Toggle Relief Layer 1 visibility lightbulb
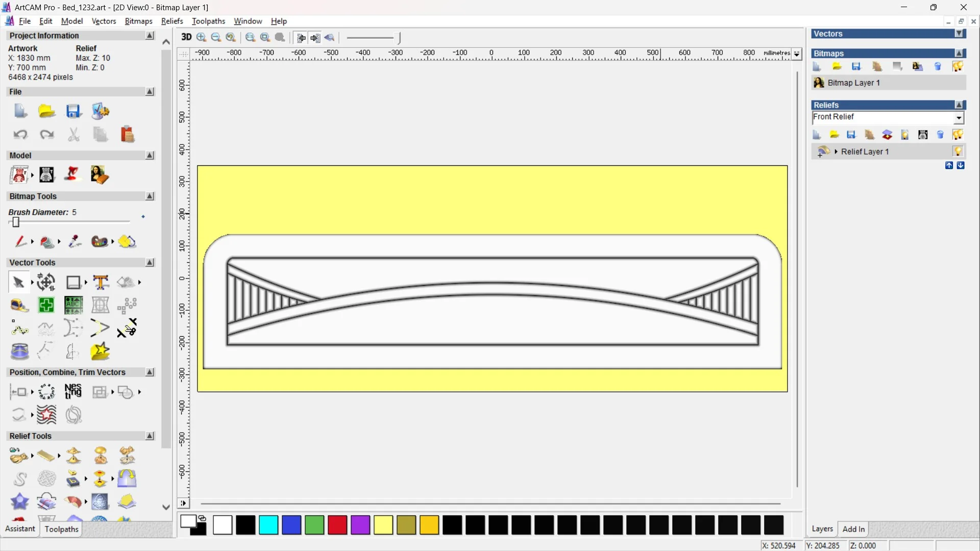The image size is (980, 551). [958, 152]
